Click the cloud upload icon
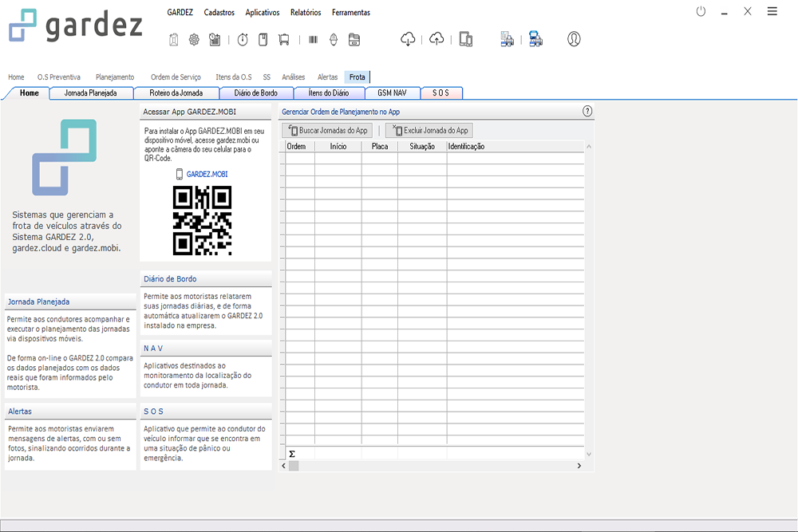The height and width of the screenshot is (532, 798). coord(437,39)
